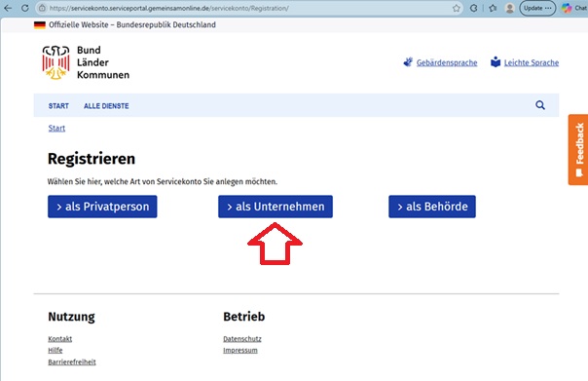This screenshot has width=588, height=381.
Task: Click the German flag icon
Action: [x=40, y=25]
